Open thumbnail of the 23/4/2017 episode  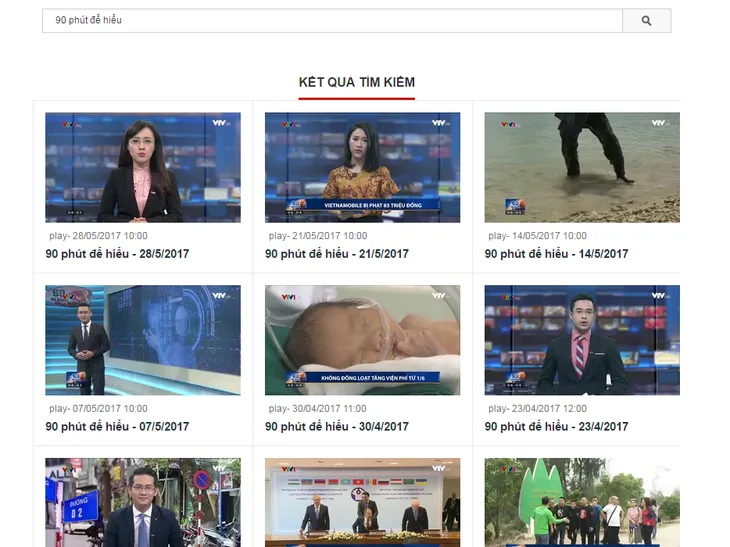[582, 340]
